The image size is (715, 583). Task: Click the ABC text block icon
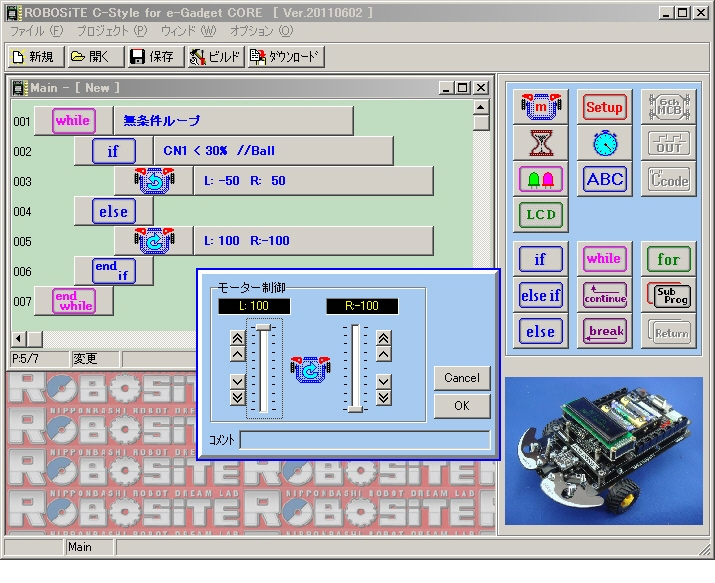[604, 179]
